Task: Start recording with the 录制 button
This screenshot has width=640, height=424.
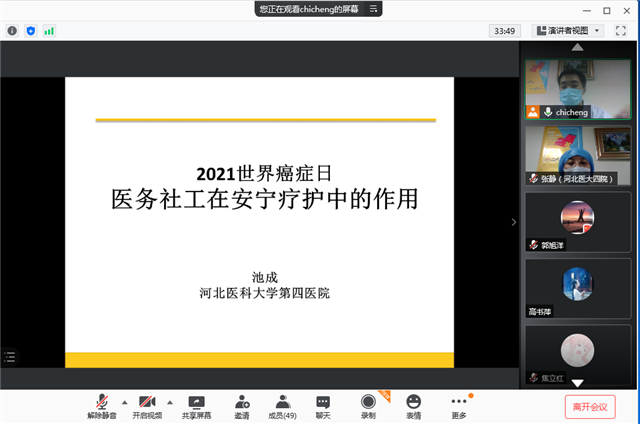Action: pyautogui.click(x=368, y=404)
